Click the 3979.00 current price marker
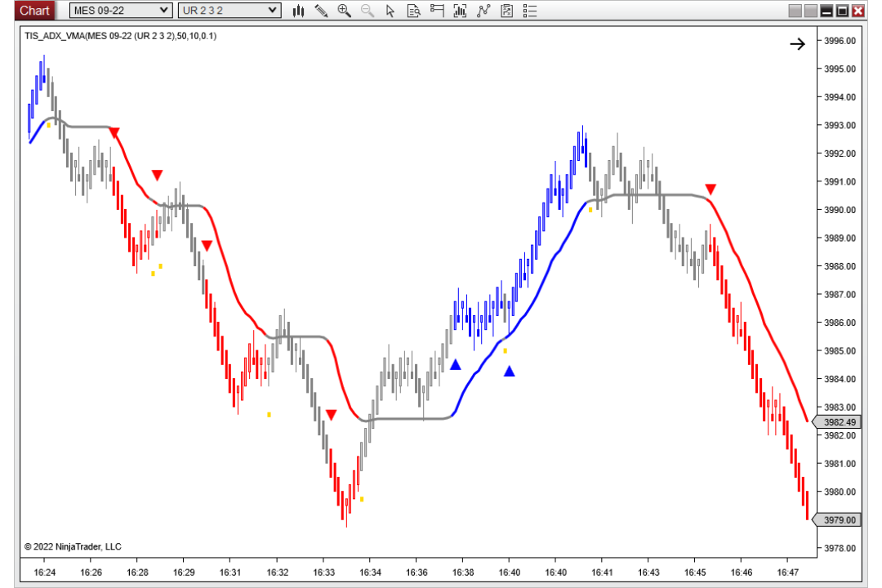Viewport: 882px width, 588px height. coord(838,520)
